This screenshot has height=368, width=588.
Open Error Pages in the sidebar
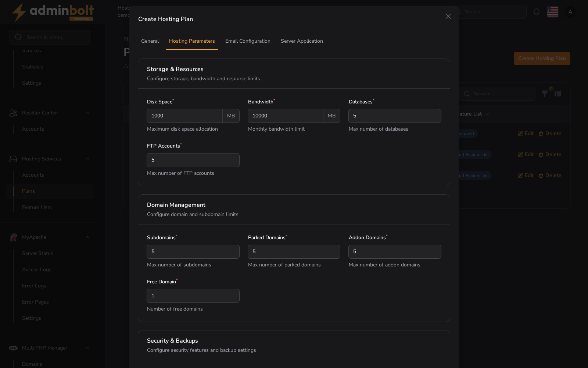[x=35, y=302]
